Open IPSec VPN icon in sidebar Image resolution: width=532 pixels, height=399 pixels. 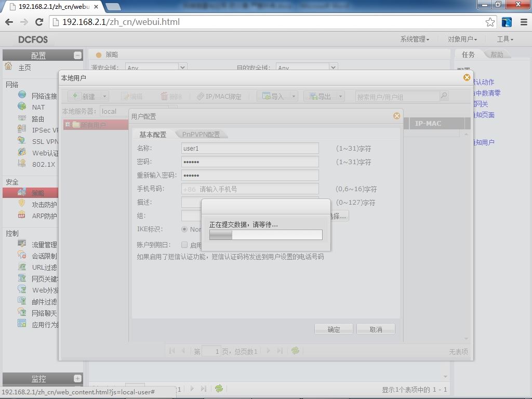(x=22, y=129)
